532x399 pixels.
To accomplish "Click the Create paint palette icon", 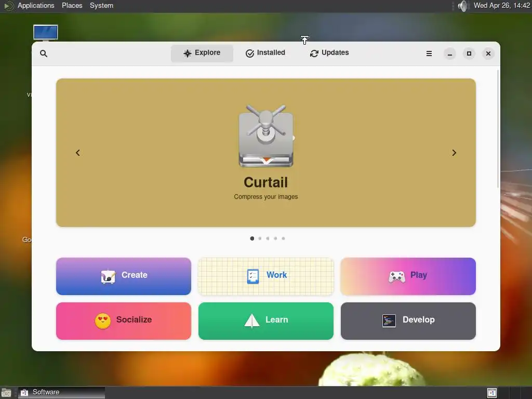I will (108, 276).
